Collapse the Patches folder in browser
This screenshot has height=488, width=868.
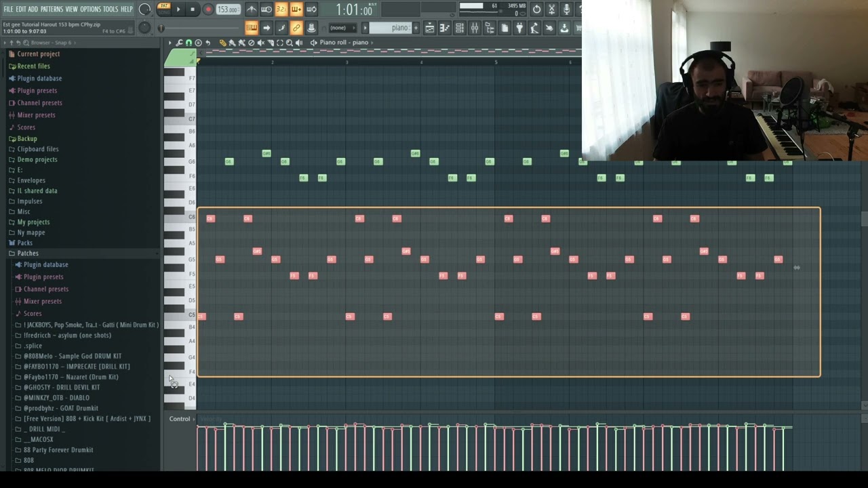[28, 253]
